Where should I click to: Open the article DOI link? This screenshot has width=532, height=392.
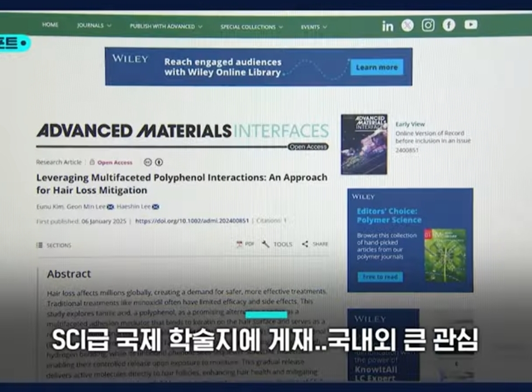click(192, 221)
